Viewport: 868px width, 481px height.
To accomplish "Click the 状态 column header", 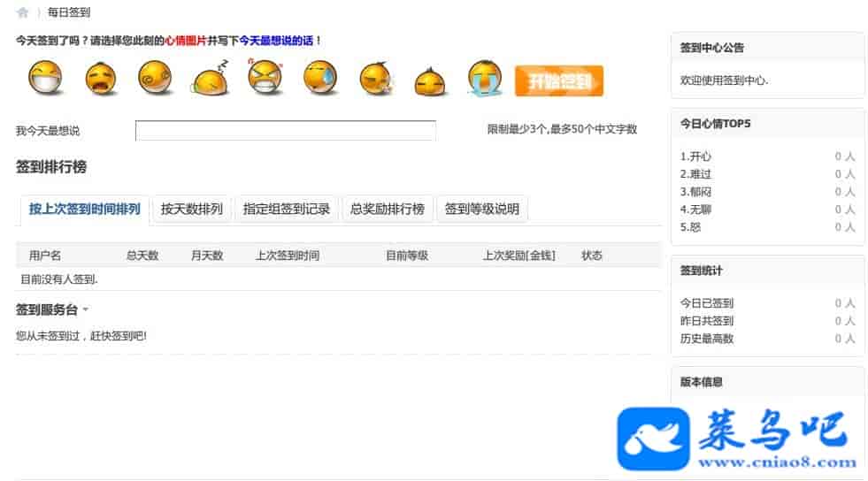I will coord(592,256).
